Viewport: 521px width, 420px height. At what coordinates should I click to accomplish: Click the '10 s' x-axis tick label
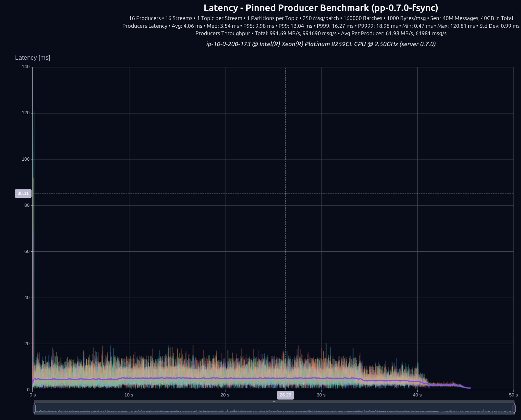(x=129, y=395)
